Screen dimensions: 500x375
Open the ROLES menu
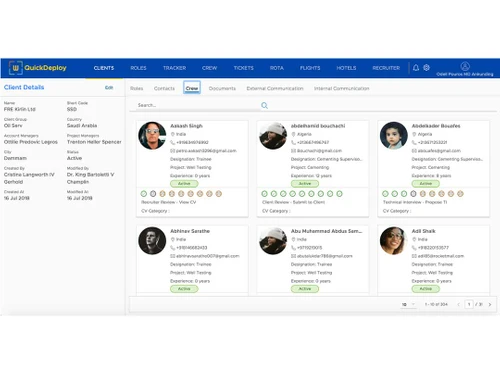[x=138, y=68]
